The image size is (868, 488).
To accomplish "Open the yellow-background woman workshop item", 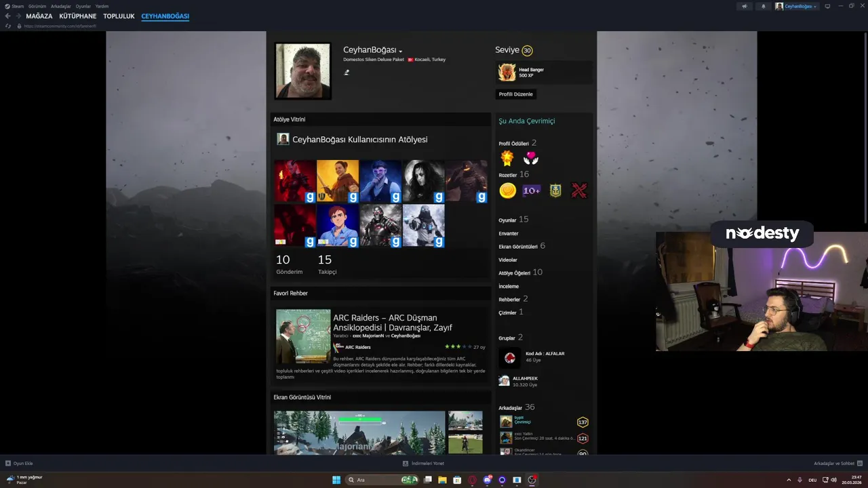I will pos(338,181).
